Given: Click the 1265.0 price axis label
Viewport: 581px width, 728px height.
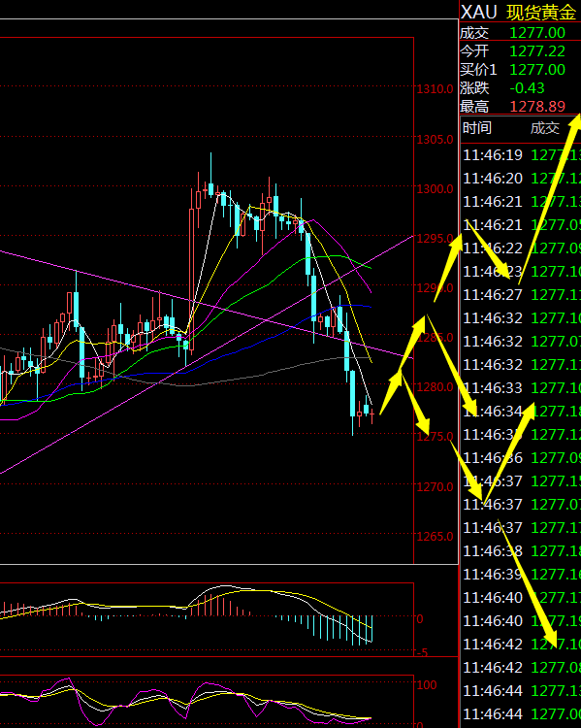Looking at the screenshot, I should click(435, 537).
